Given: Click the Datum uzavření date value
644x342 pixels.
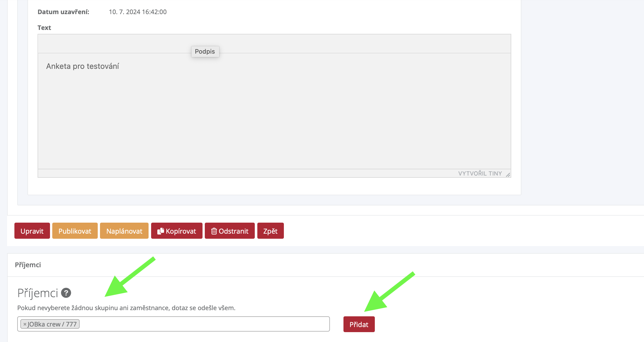Looking at the screenshot, I should pyautogui.click(x=138, y=12).
